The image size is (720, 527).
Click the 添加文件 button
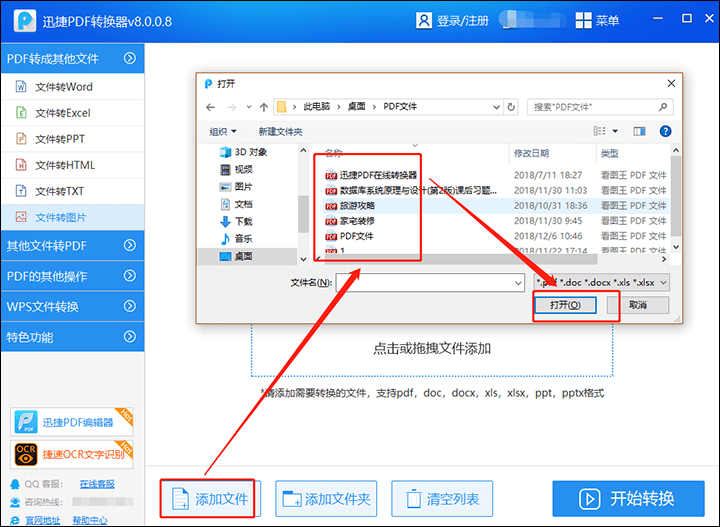208,499
